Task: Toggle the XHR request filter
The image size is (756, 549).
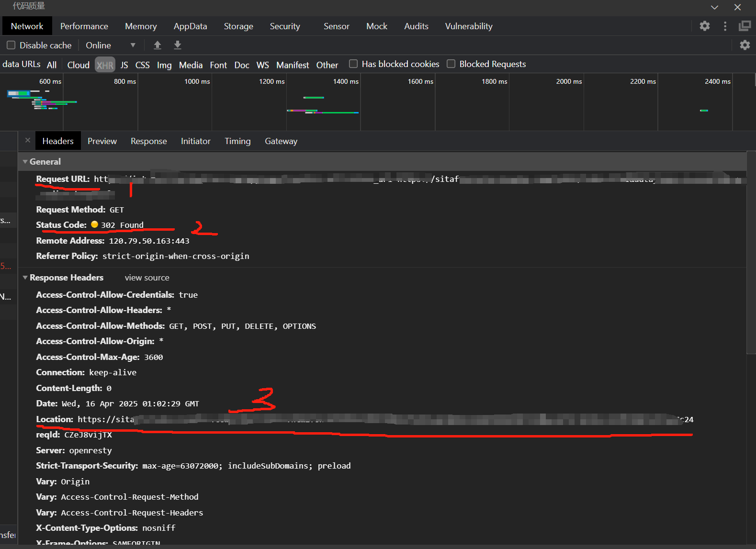Action: [x=105, y=65]
